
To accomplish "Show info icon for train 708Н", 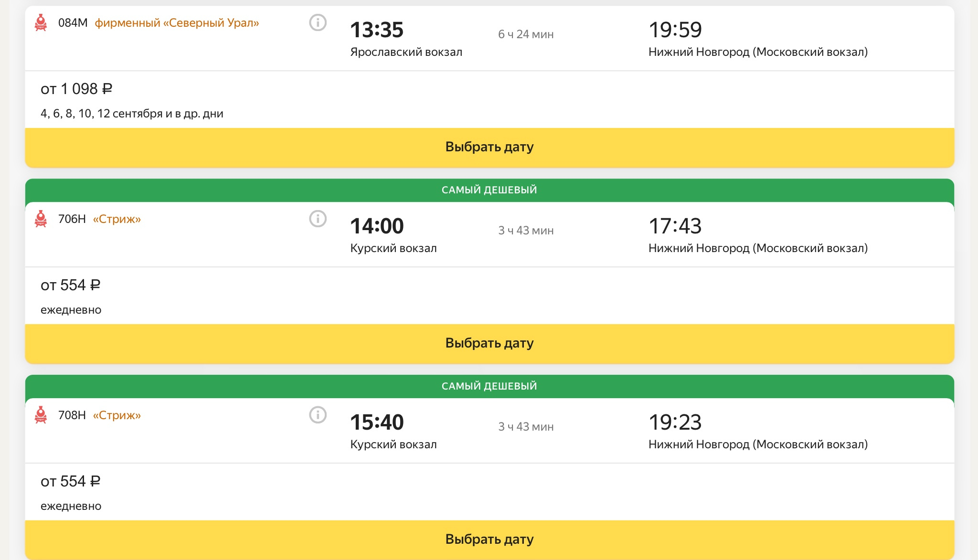I will [x=318, y=415].
